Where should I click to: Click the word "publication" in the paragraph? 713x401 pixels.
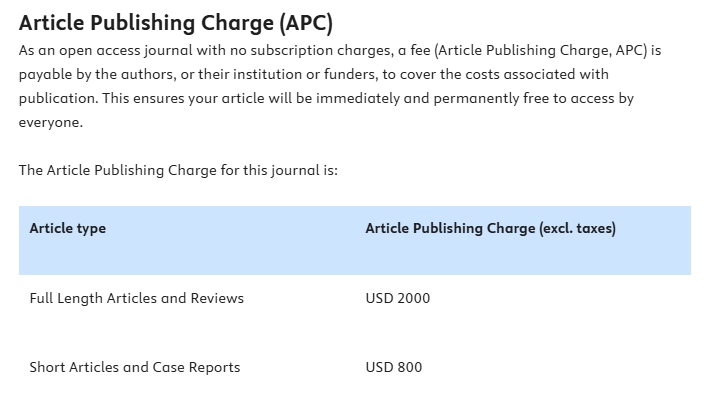pyautogui.click(x=58, y=98)
